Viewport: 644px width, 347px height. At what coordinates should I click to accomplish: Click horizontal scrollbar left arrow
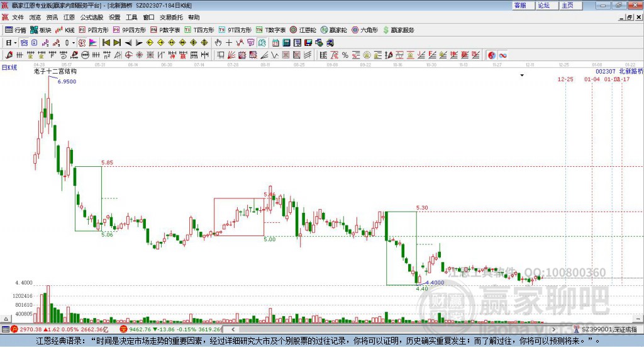(233, 329)
